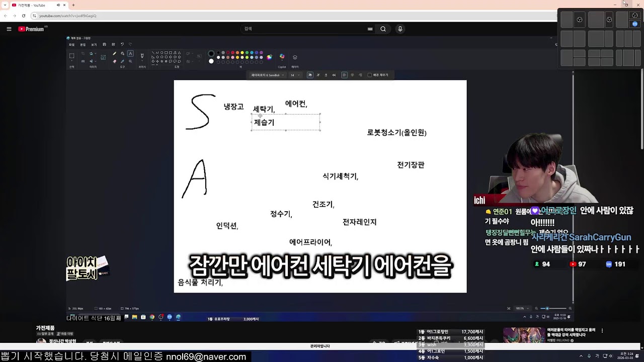Click the Copilot icon in Paint ribbon
This screenshot has width=644, height=362.
coord(282,56)
